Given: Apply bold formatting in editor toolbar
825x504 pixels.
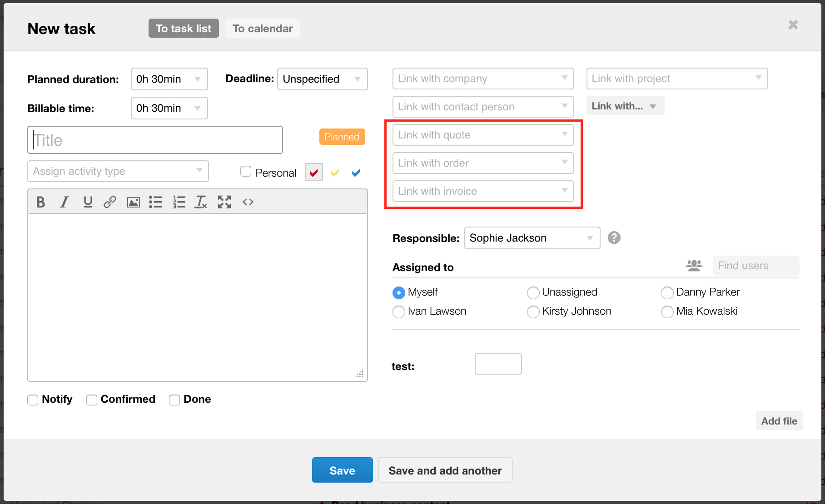Looking at the screenshot, I should click(x=40, y=202).
